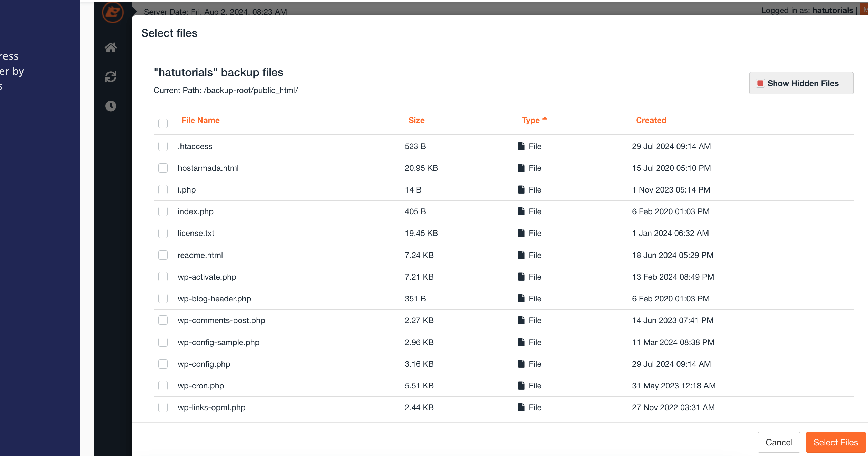868x456 pixels.
Task: Open the clock history icon in the sidebar
Action: pyautogui.click(x=111, y=106)
